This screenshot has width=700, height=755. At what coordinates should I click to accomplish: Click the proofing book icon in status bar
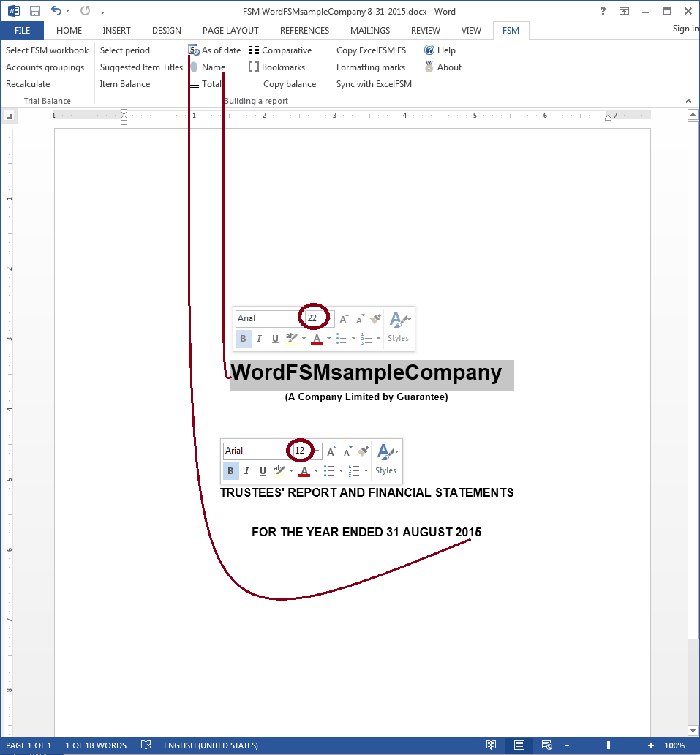[146, 745]
